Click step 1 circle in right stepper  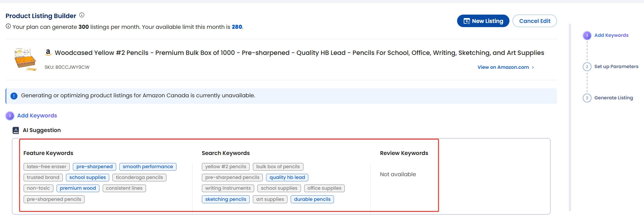click(x=587, y=35)
